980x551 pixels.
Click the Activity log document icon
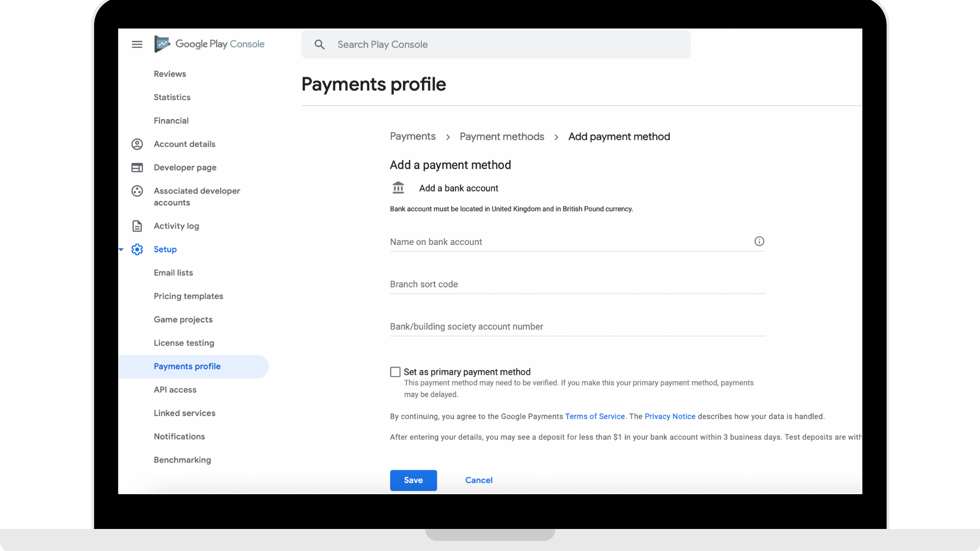(x=137, y=226)
